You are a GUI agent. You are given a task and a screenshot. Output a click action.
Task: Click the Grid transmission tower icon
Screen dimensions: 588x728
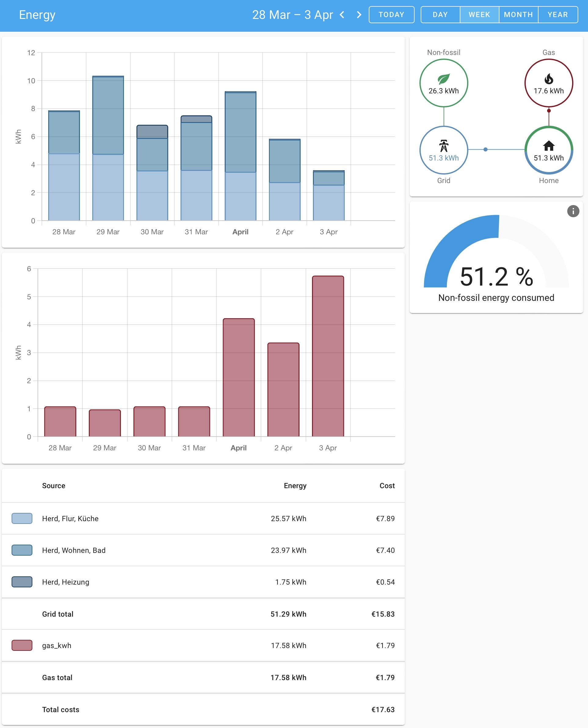tap(444, 146)
